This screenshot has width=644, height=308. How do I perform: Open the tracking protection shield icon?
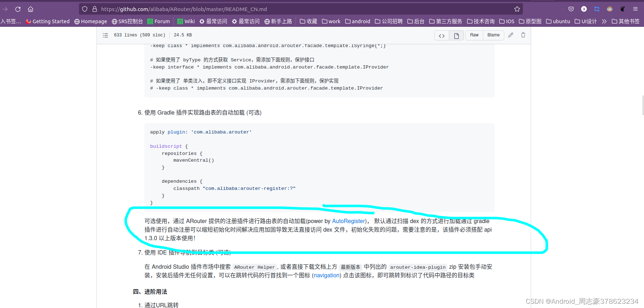pos(85,9)
